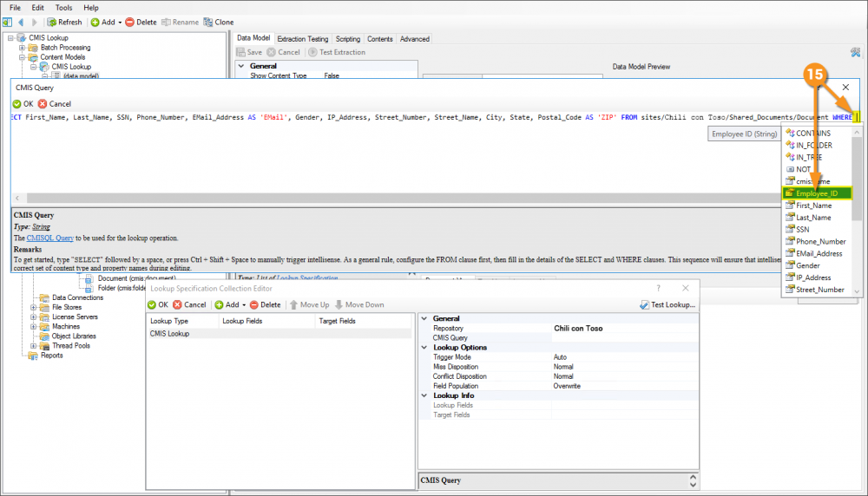The width and height of the screenshot is (868, 496).
Task: Switch to the Scripting tab
Action: pyautogui.click(x=348, y=39)
